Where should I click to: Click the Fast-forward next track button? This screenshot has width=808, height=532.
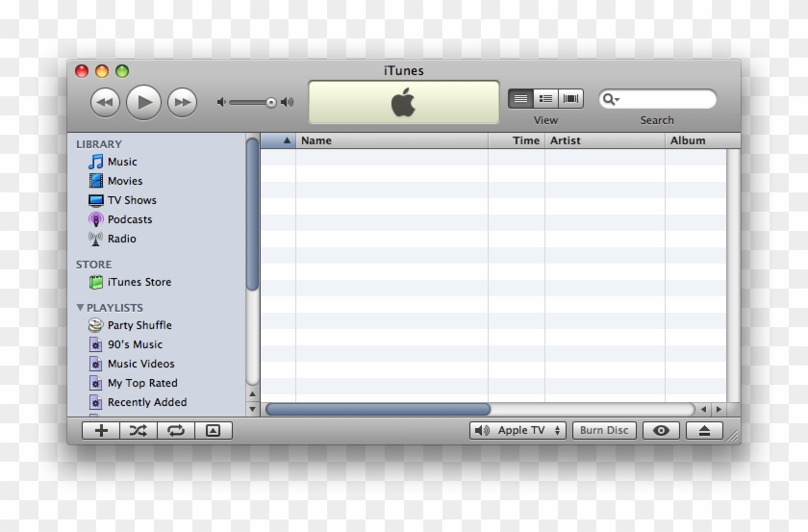(183, 102)
